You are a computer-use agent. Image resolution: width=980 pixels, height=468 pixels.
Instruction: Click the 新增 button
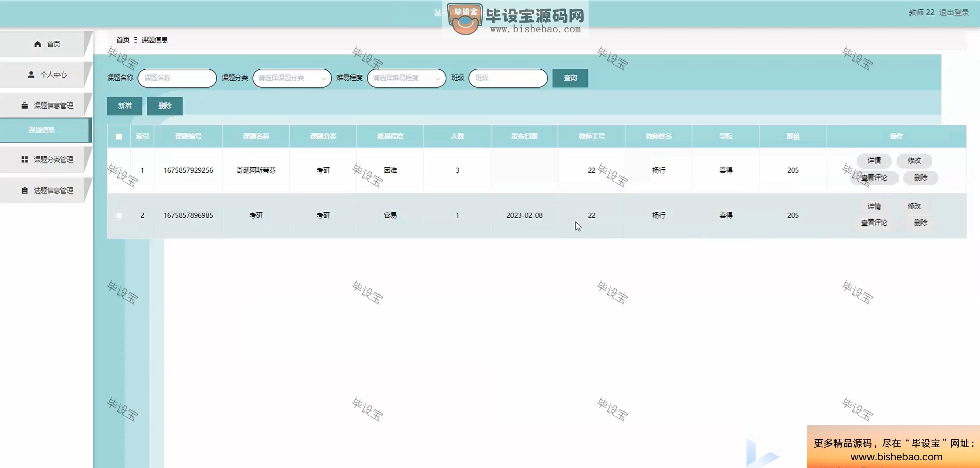pos(124,106)
